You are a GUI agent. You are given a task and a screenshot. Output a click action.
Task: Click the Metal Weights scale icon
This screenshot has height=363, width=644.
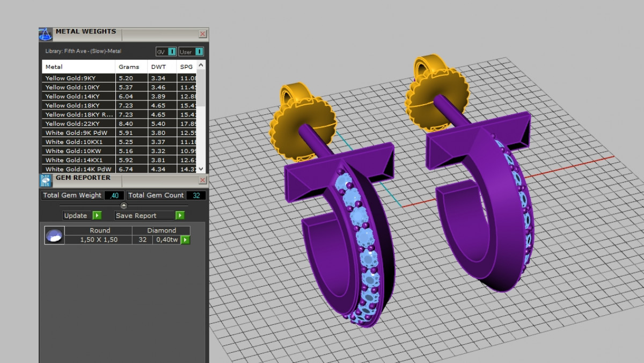[46, 34]
